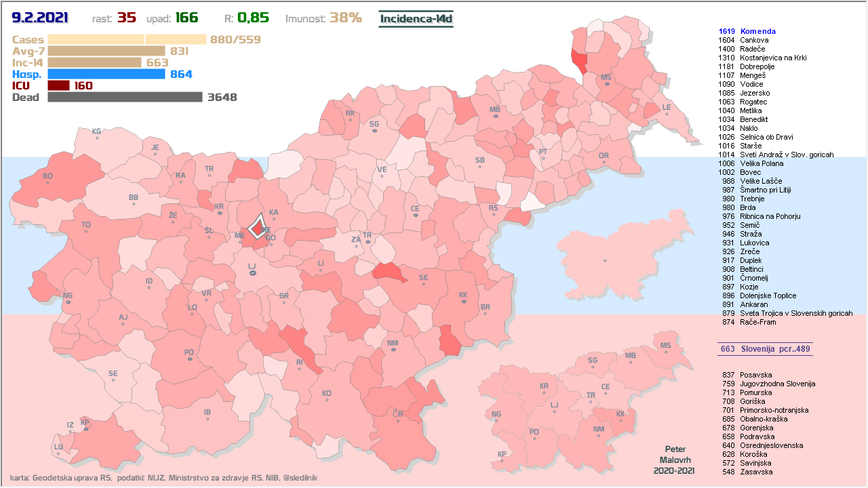Select Cankova in the municipality list
This screenshot has width=868, height=488.
click(x=754, y=40)
